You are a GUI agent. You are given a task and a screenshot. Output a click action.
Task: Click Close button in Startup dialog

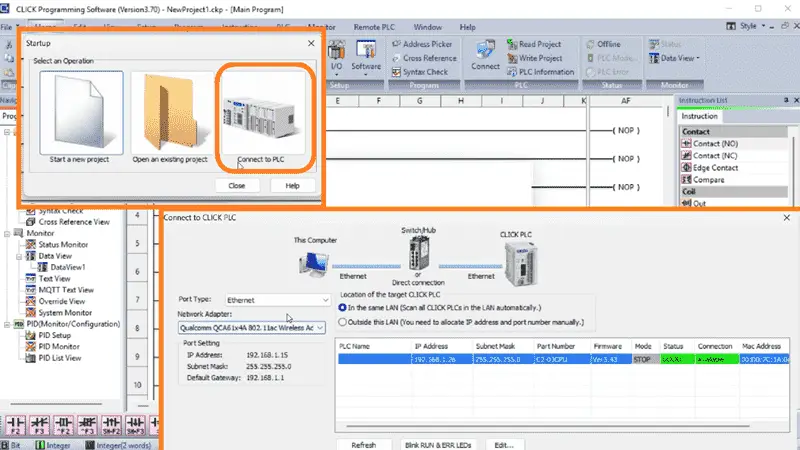[237, 186]
